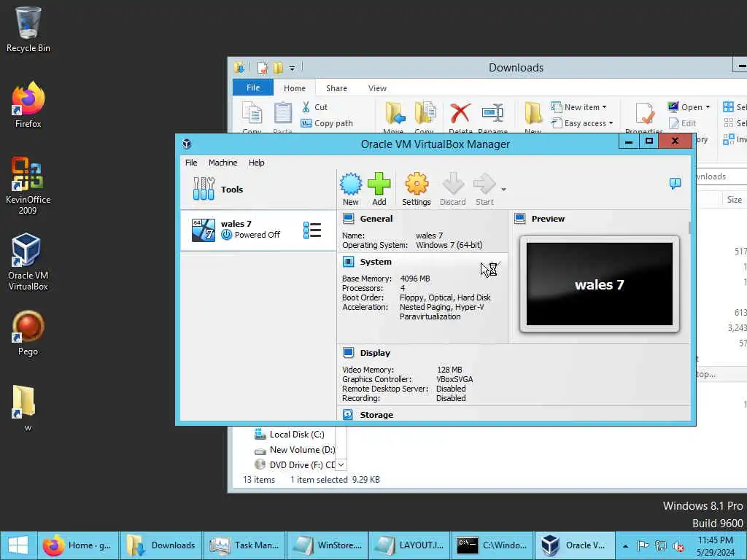Click Cut in Downloads ribbon
Screen dimensions: 747x560
pyautogui.click(x=314, y=107)
